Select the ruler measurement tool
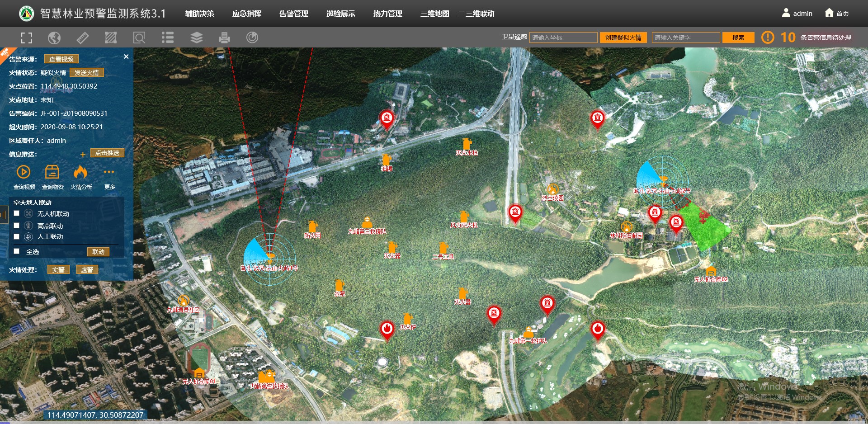 point(82,38)
